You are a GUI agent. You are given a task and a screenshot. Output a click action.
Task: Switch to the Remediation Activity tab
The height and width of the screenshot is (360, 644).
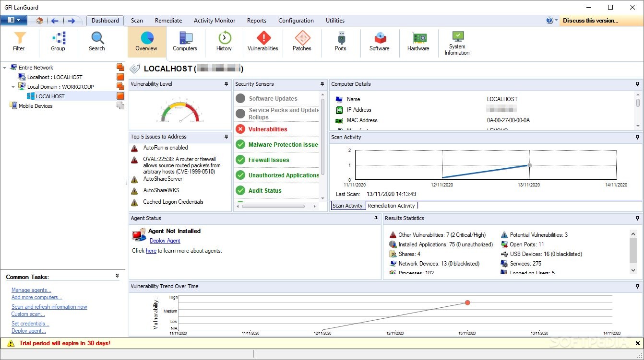click(x=392, y=205)
